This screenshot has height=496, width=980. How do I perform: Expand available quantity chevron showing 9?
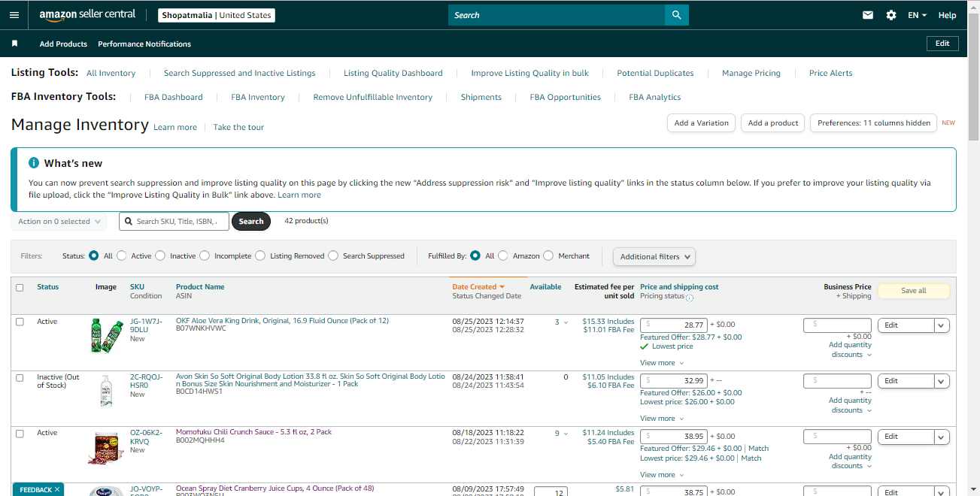[566, 434]
